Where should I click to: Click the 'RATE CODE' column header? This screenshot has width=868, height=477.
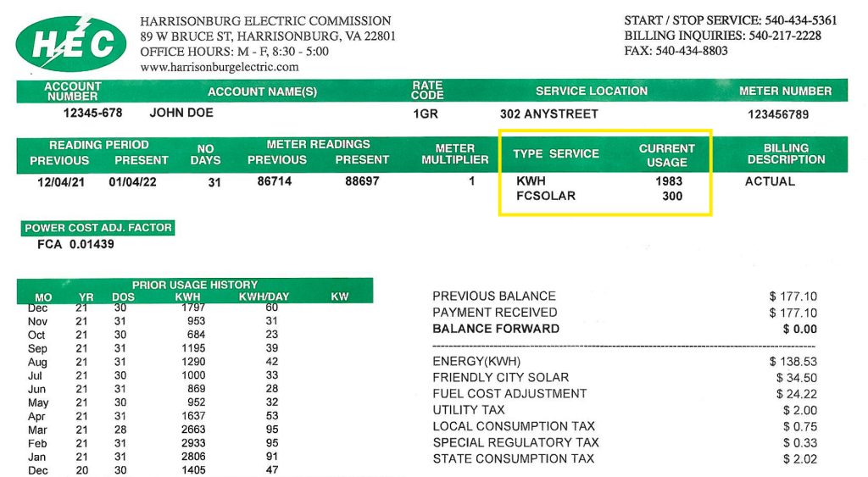(427, 90)
